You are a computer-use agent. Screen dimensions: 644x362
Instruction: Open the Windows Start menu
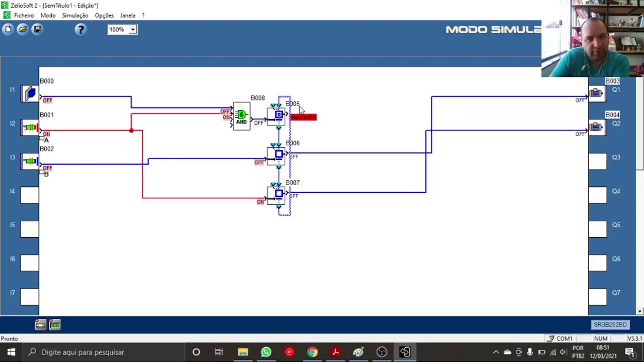point(11,352)
